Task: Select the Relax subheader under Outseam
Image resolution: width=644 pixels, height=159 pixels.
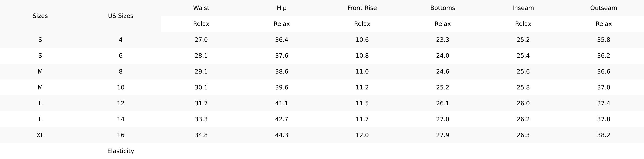Action: [x=603, y=24]
